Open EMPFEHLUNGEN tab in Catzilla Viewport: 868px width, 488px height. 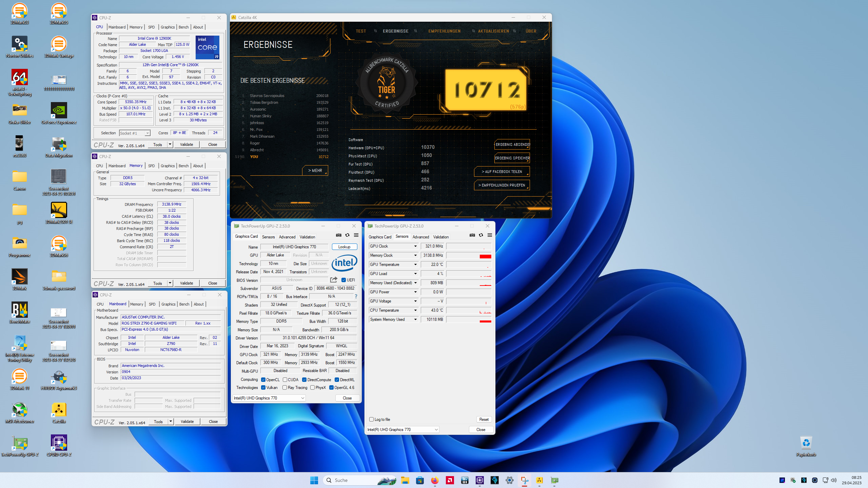[444, 31]
